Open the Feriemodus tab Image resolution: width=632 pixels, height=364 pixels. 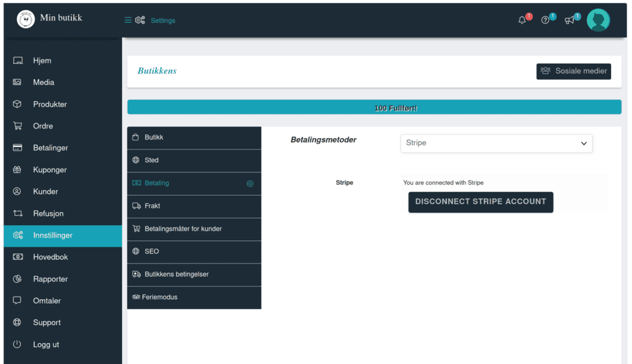pyautogui.click(x=194, y=297)
